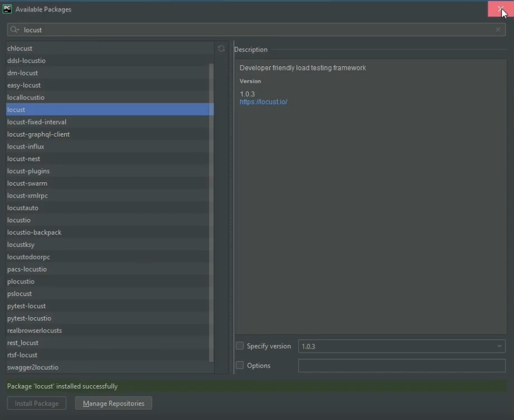Image resolution: width=514 pixels, height=420 pixels.
Task: Select the locust-graphql-client package
Action: [110, 134]
